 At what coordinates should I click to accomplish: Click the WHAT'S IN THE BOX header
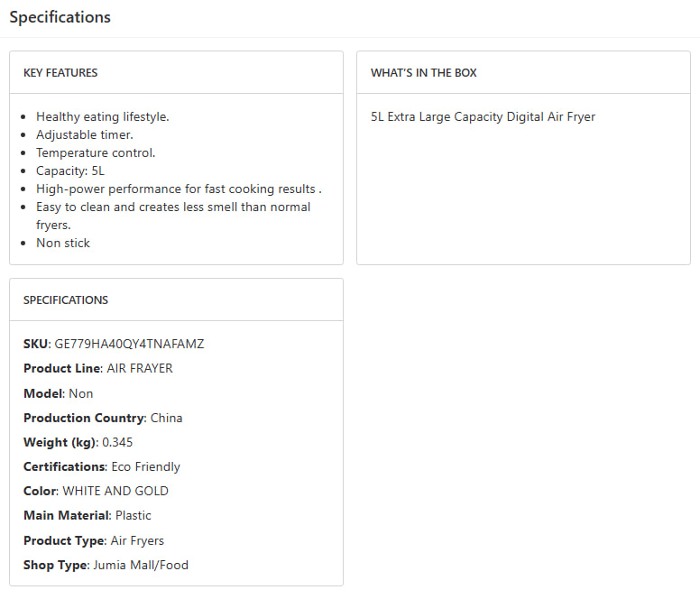[423, 72]
